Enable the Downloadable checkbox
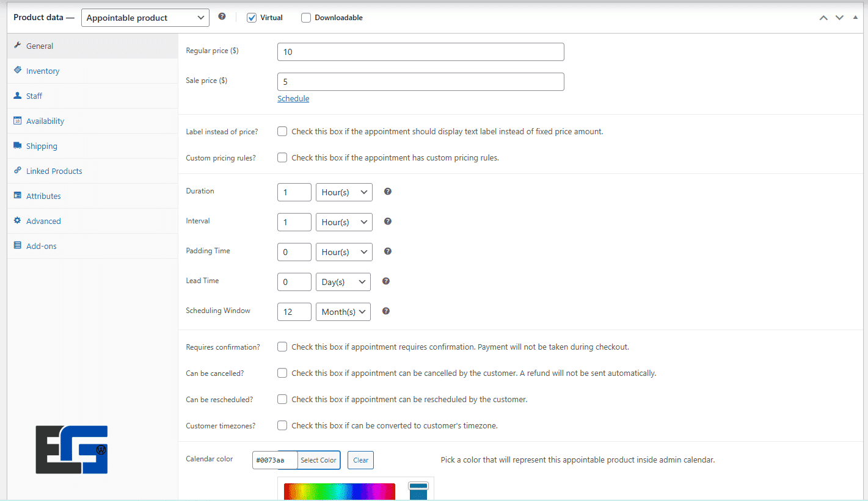868x501 pixels. click(305, 17)
